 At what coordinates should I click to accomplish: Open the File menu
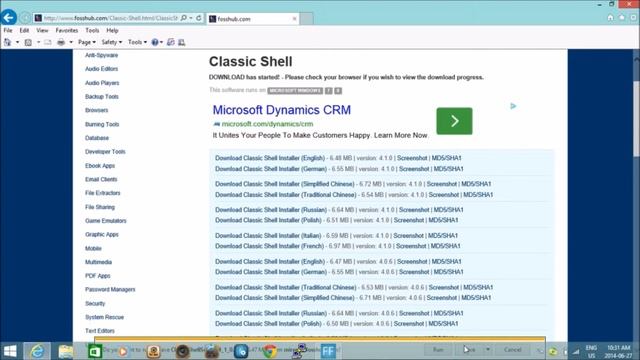[x=8, y=31]
